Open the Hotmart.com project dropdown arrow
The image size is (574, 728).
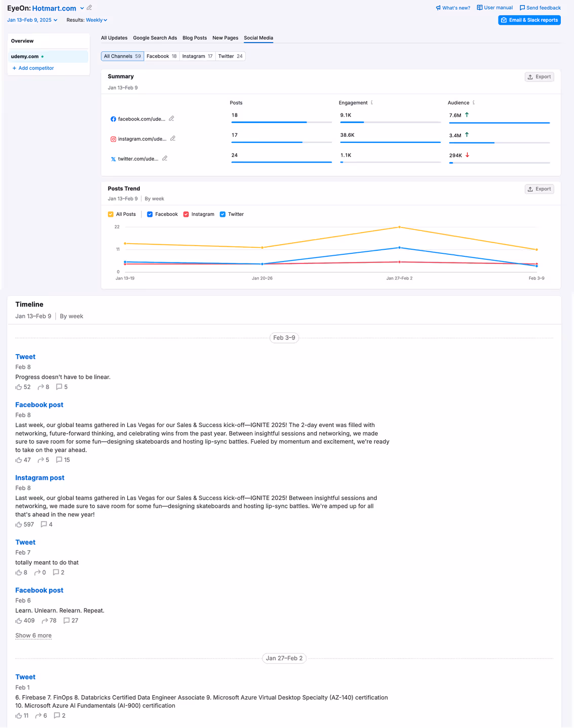[x=82, y=8]
